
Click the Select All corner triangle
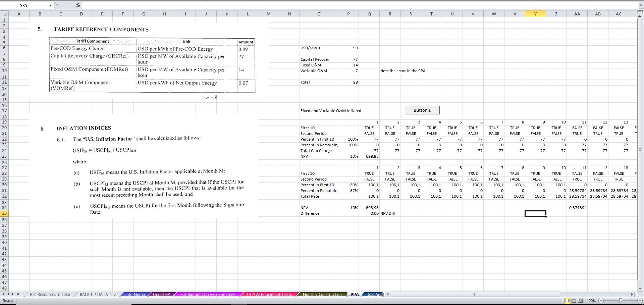(4, 14)
